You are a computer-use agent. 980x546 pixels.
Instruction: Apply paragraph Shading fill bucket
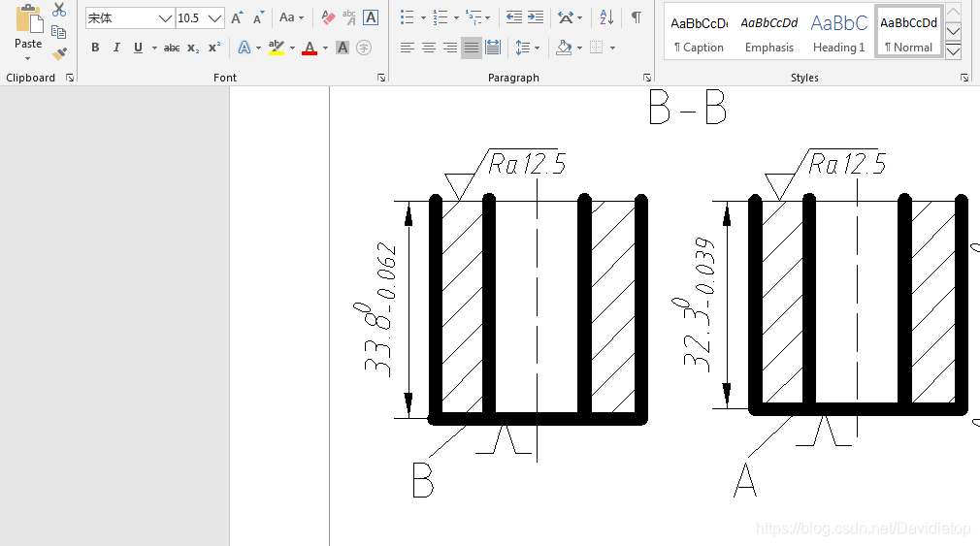[x=565, y=48]
